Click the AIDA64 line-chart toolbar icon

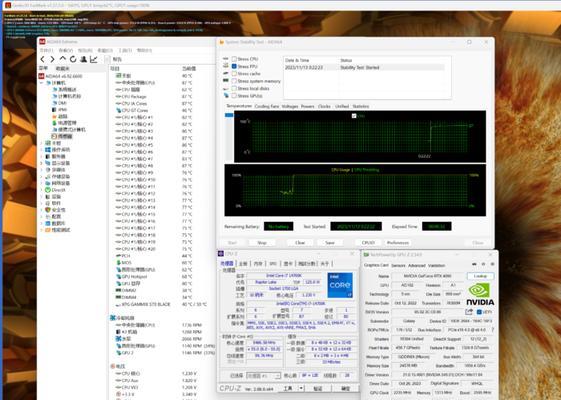(x=94, y=59)
